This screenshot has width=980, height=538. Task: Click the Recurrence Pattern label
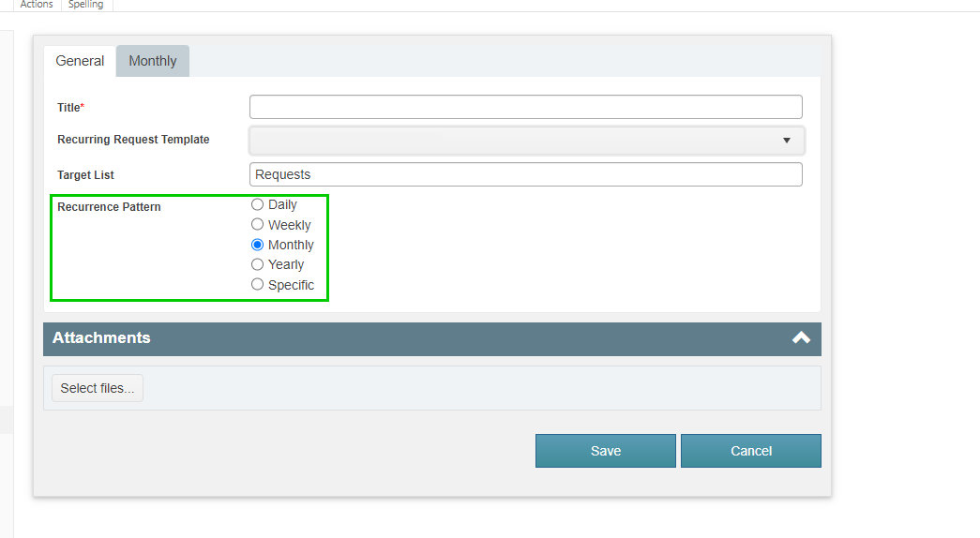pyautogui.click(x=109, y=207)
